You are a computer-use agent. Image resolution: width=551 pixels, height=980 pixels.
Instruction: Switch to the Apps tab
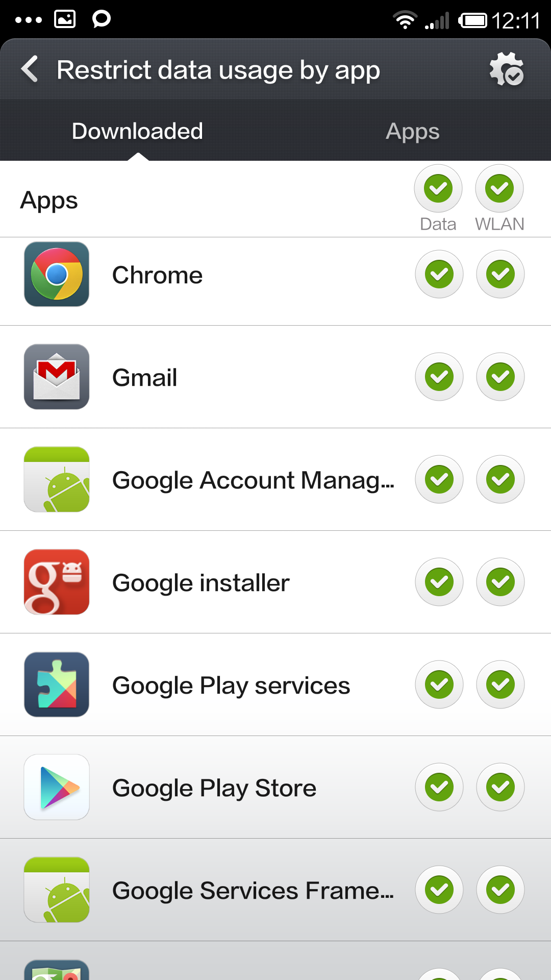click(412, 131)
